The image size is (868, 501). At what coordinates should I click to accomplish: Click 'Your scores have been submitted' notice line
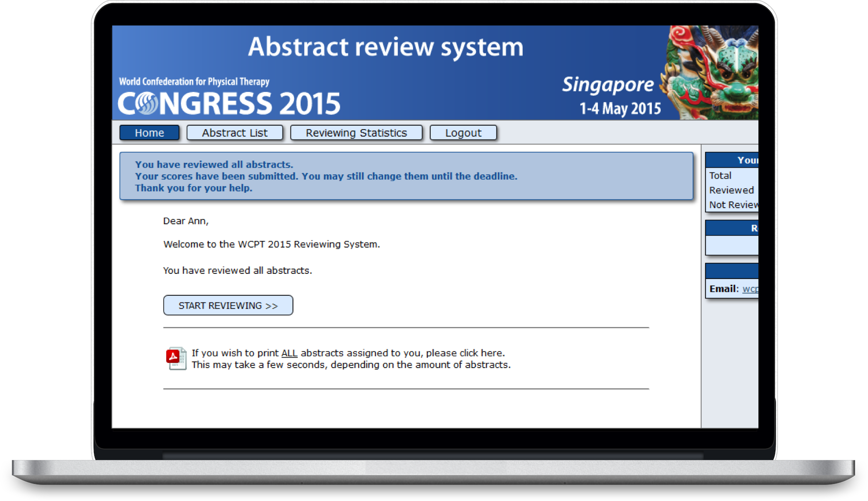[326, 176]
